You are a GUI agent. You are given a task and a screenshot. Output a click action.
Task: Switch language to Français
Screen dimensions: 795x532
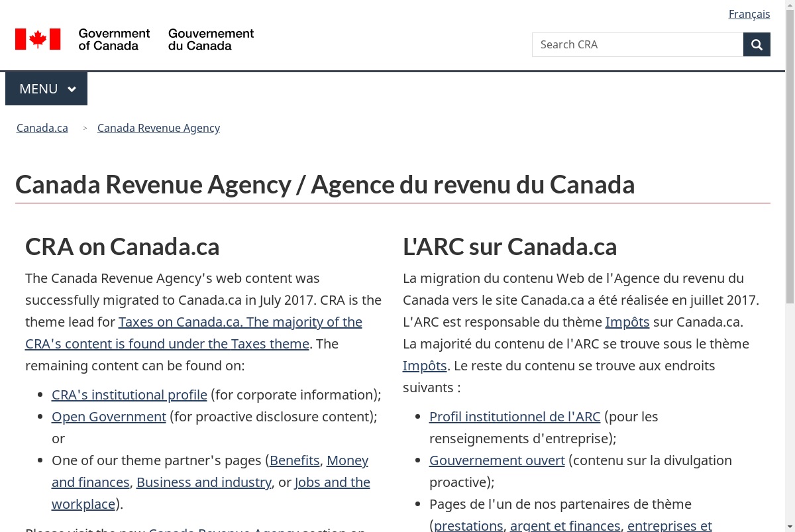pos(749,14)
